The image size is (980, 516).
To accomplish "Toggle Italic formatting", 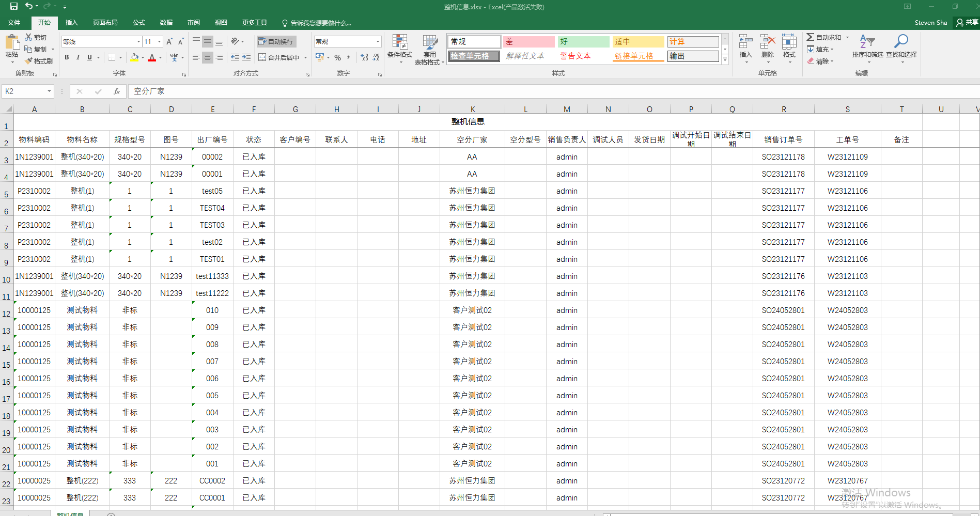I will point(78,57).
